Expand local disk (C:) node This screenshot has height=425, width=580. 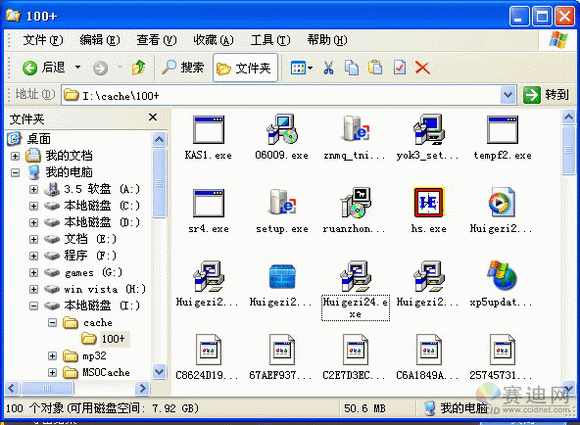click(x=34, y=206)
